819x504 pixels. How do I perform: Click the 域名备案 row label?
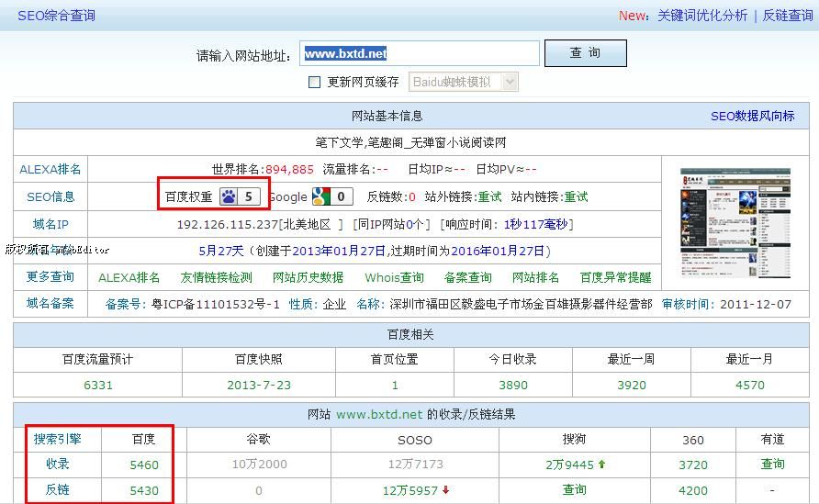click(50, 303)
